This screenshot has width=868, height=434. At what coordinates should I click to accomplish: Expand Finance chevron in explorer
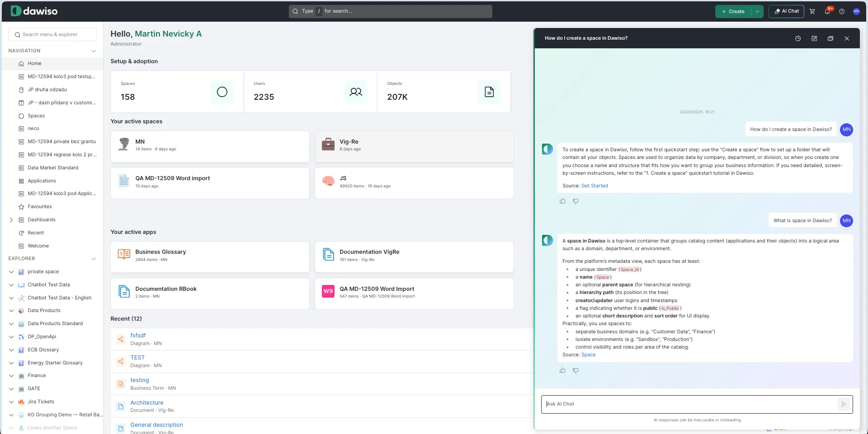coord(11,376)
